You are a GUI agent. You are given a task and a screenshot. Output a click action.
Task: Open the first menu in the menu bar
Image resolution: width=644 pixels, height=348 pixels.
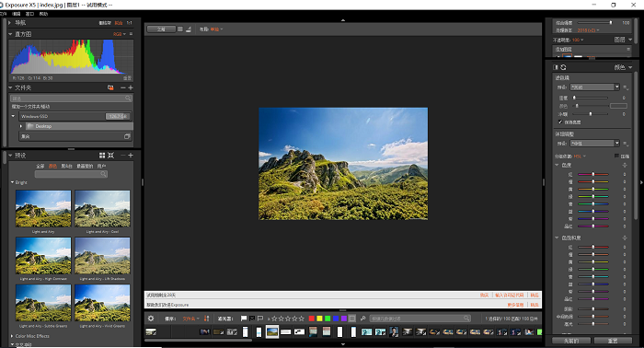(x=4, y=14)
